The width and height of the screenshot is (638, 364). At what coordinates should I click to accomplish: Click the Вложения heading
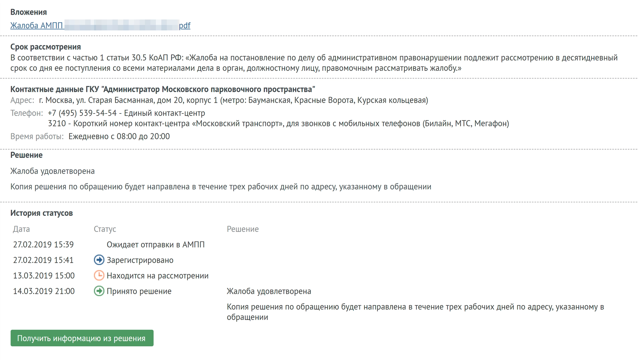pyautogui.click(x=29, y=12)
